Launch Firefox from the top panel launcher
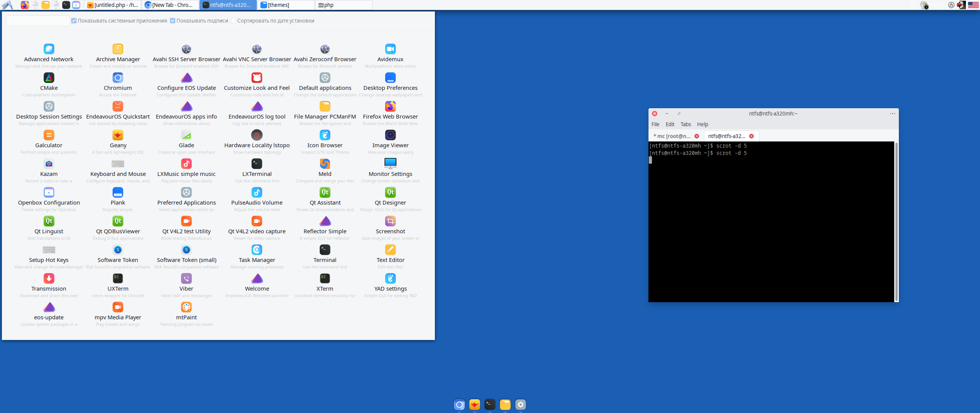This screenshot has height=413, width=980. coord(25,5)
